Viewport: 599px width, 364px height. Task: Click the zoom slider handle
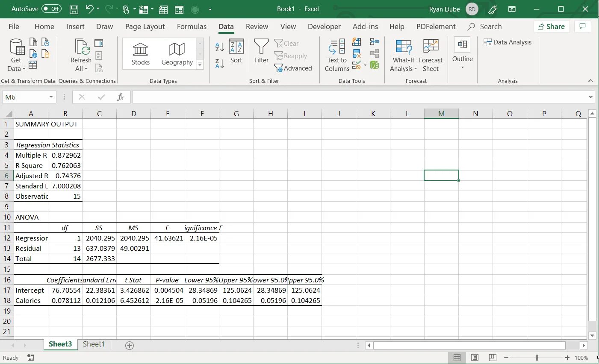[x=537, y=358]
